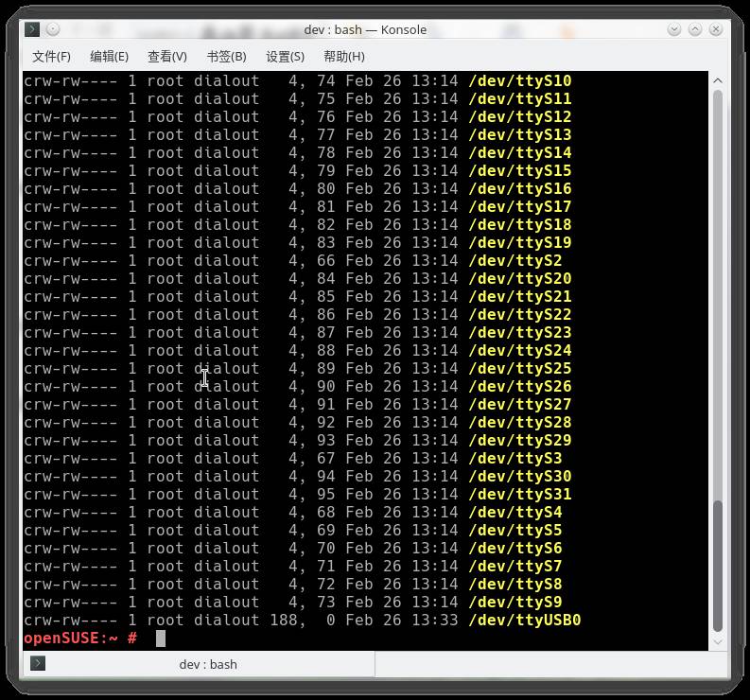Open the 书签(B) menu
The width and height of the screenshot is (750, 700).
coord(226,57)
